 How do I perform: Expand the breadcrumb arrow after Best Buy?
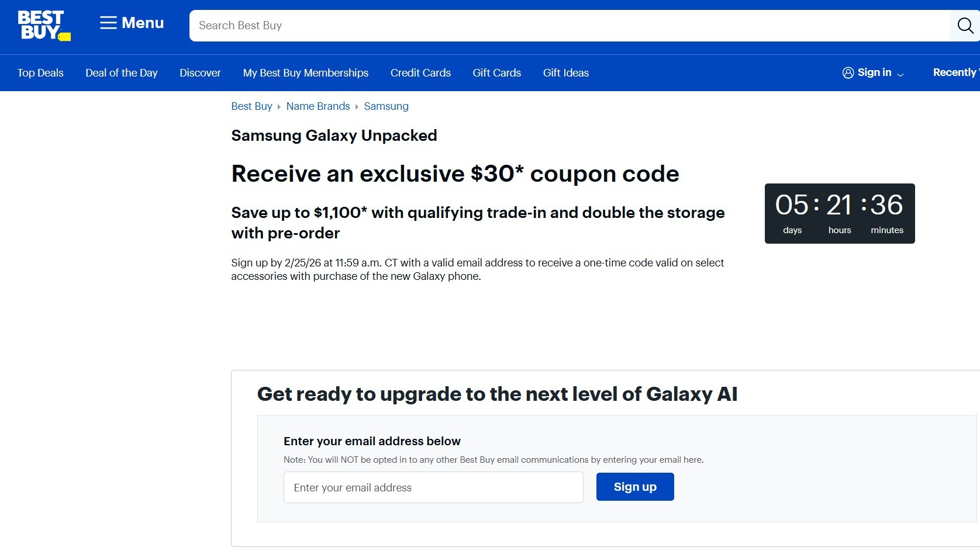tap(279, 107)
